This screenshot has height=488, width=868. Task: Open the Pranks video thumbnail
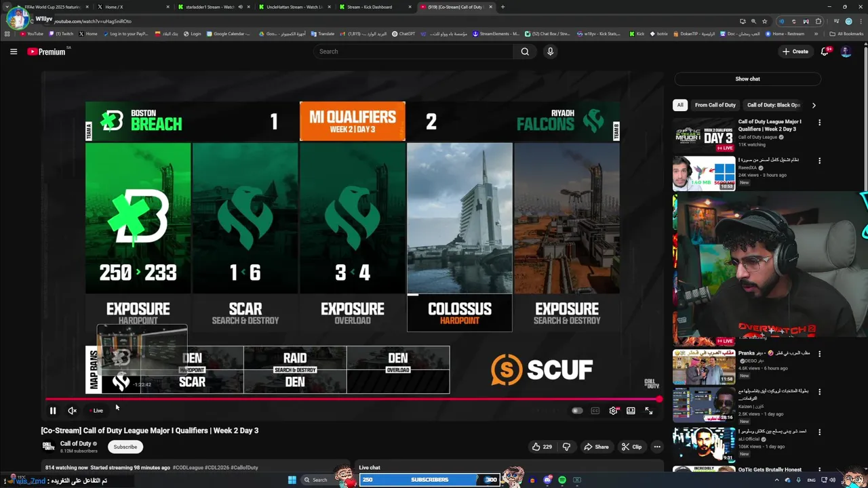tap(704, 367)
